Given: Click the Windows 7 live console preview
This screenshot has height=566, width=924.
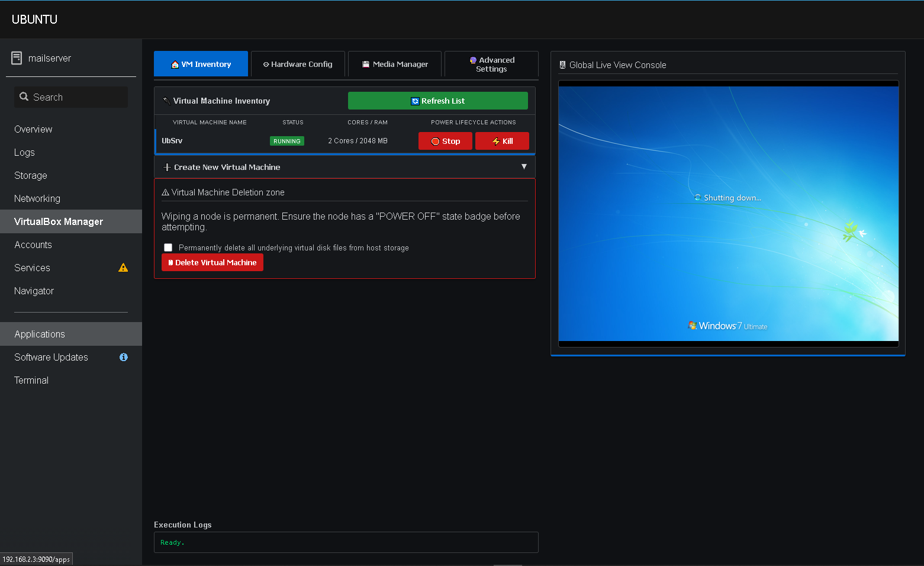Looking at the screenshot, I should click(x=729, y=214).
